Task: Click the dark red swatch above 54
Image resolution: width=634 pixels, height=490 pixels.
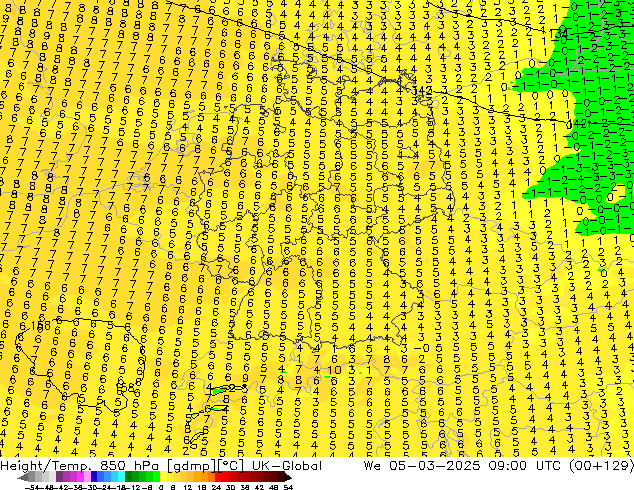Action: pos(281,477)
